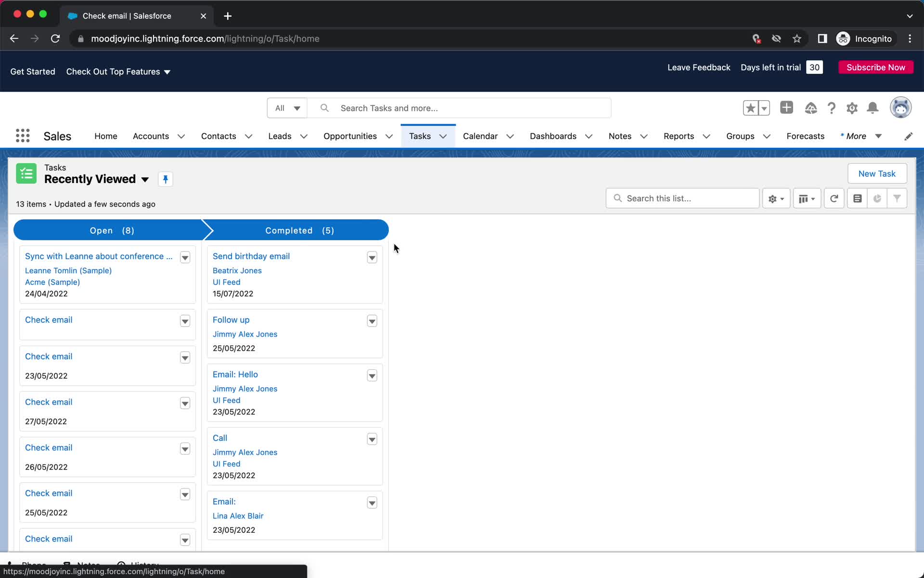Expand the Contacts tab chevron
This screenshot has width=924, height=578.
pos(249,136)
